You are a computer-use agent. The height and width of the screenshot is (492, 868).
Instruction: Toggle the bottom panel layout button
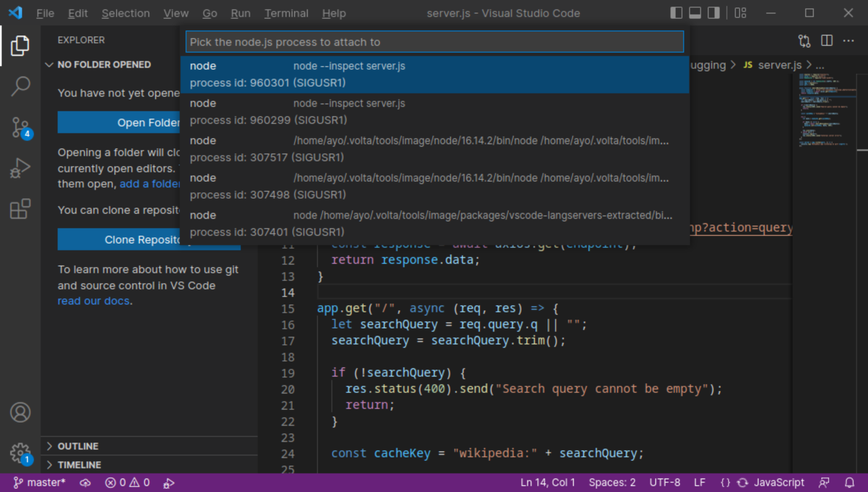point(694,13)
